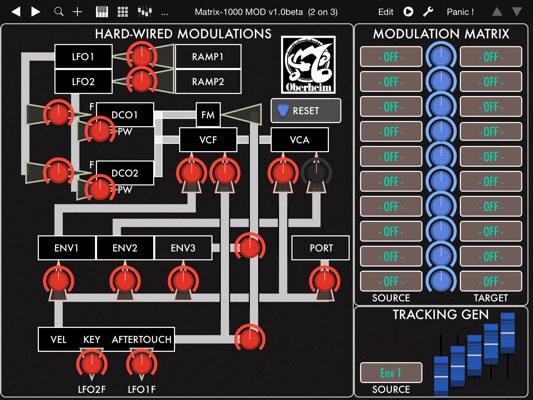Click the Oberheim logo
This screenshot has width=533, height=400.
click(x=308, y=65)
